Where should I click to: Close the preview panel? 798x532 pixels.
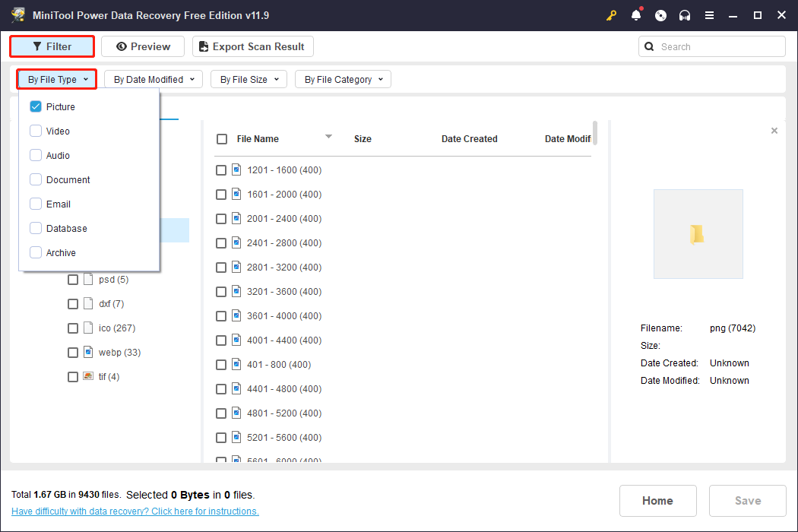[x=774, y=131]
